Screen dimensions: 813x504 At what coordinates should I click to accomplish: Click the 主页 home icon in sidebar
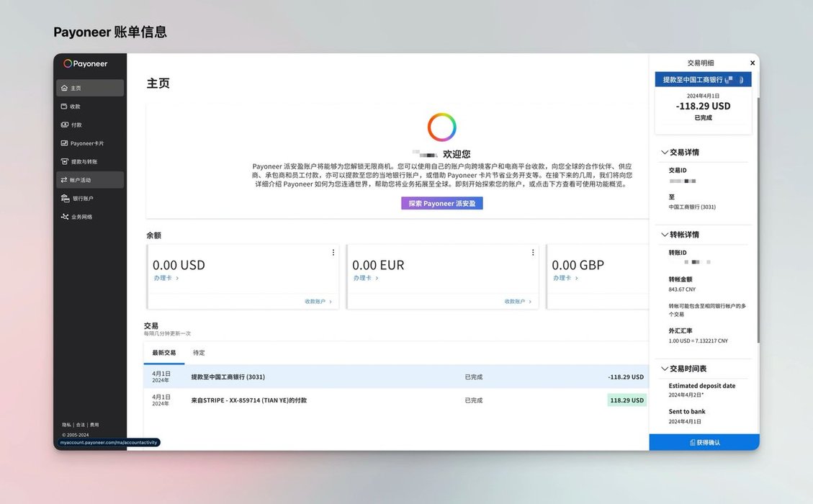tap(64, 88)
